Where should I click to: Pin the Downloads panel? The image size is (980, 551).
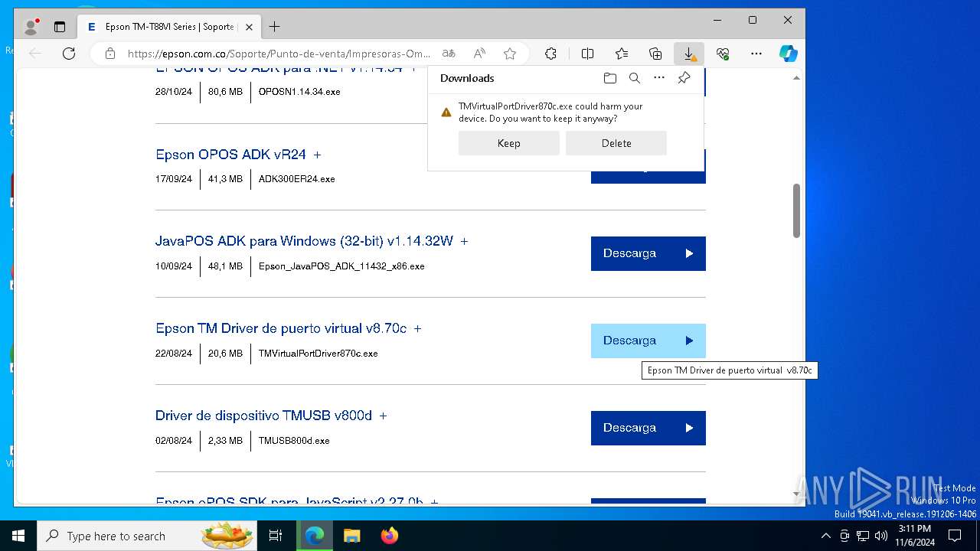point(684,78)
